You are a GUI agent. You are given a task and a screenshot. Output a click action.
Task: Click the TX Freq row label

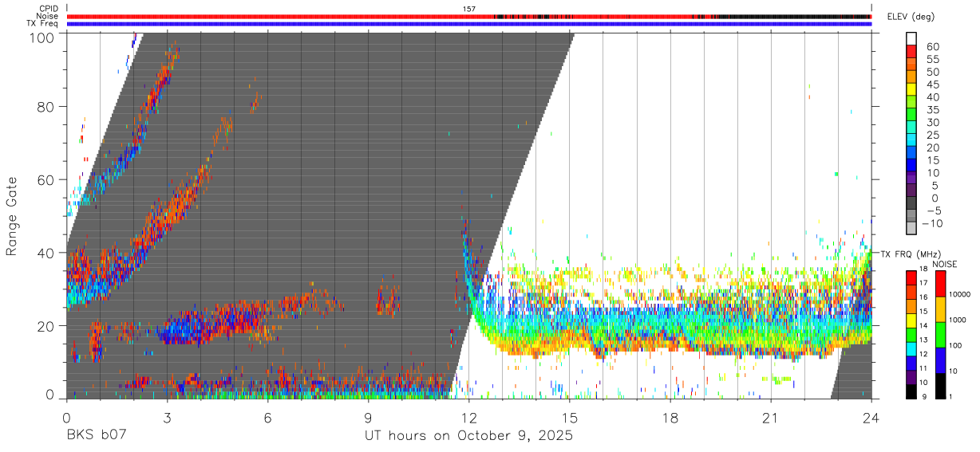pos(43,24)
